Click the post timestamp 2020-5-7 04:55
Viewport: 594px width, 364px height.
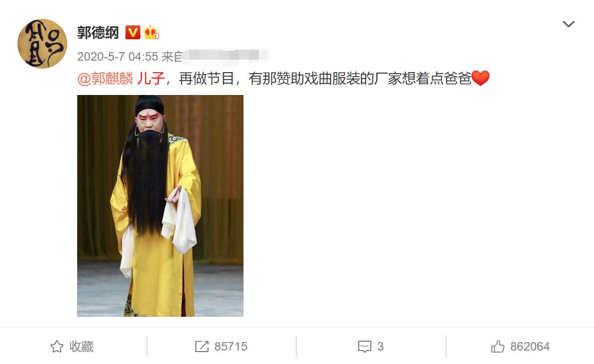tap(118, 56)
